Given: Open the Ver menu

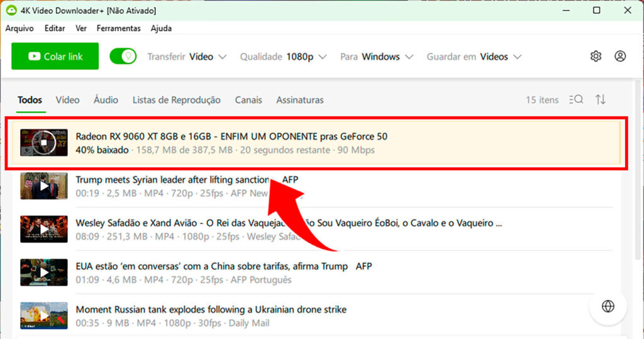Looking at the screenshot, I should pos(81,28).
